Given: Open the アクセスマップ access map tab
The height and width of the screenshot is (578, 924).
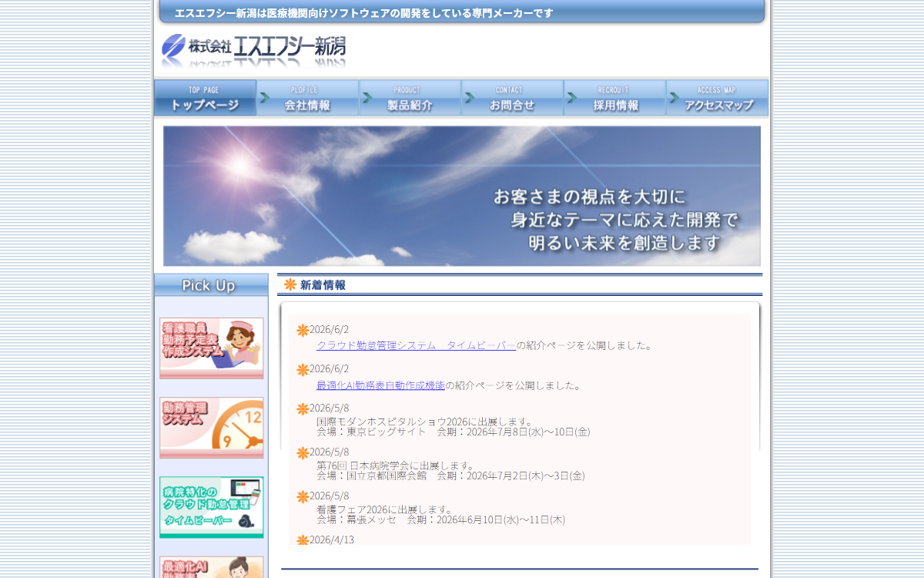Looking at the screenshot, I should [x=717, y=98].
